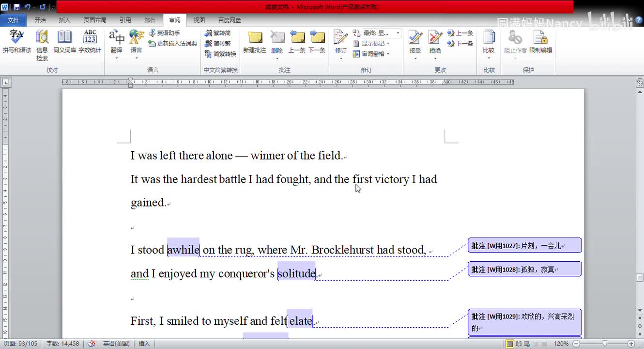This screenshot has width=644, height=349.
Task: Click 更新输入法词典 update IME dictionary
Action: (172, 43)
